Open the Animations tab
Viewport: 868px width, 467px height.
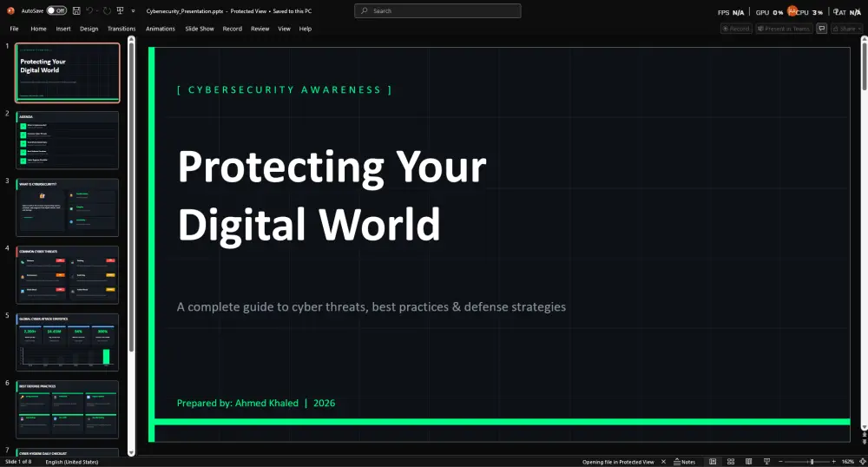point(160,29)
